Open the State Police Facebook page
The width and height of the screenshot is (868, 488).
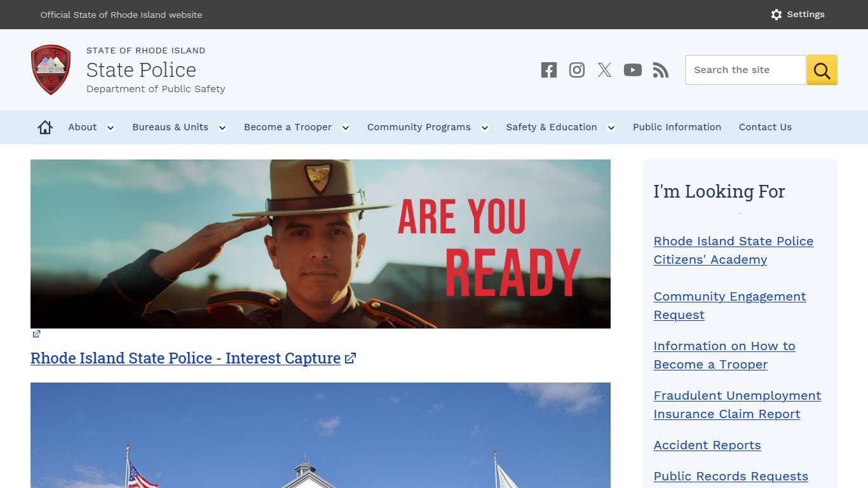(548, 70)
